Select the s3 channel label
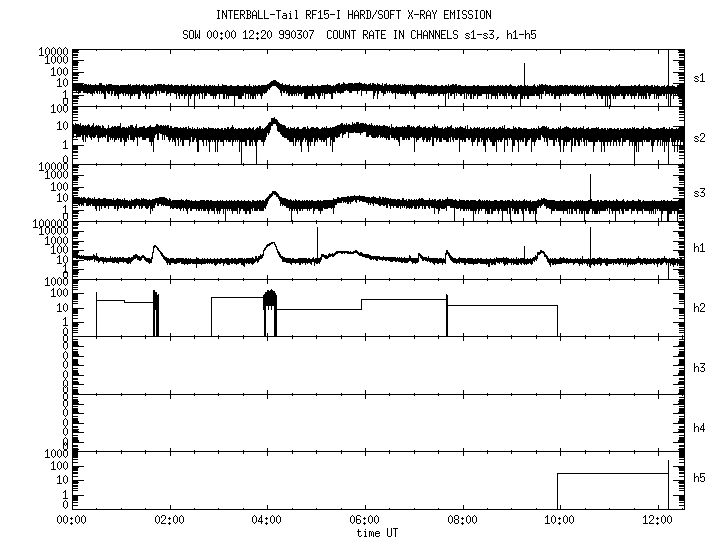Screen dimensions: 720x550 point(699,193)
